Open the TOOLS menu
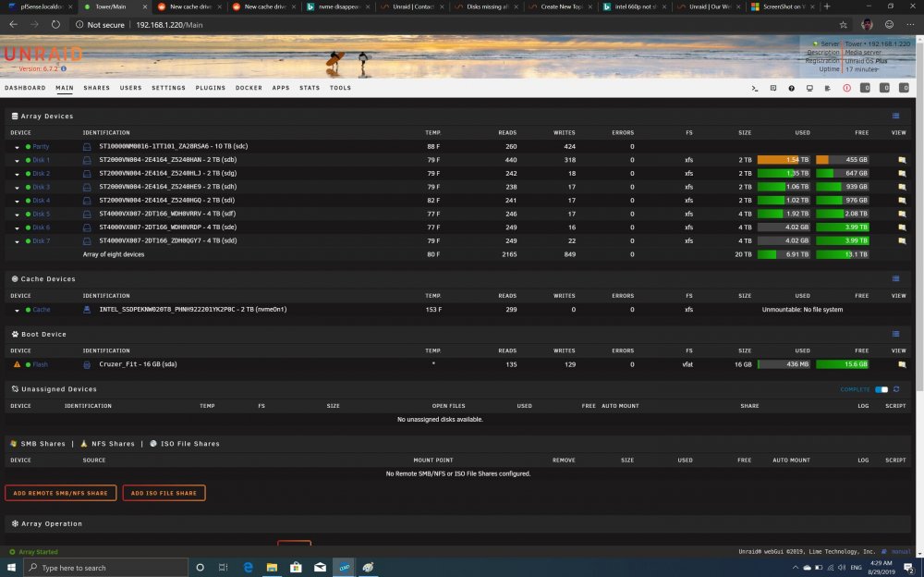Image resolution: width=924 pixels, height=577 pixels. [340, 88]
